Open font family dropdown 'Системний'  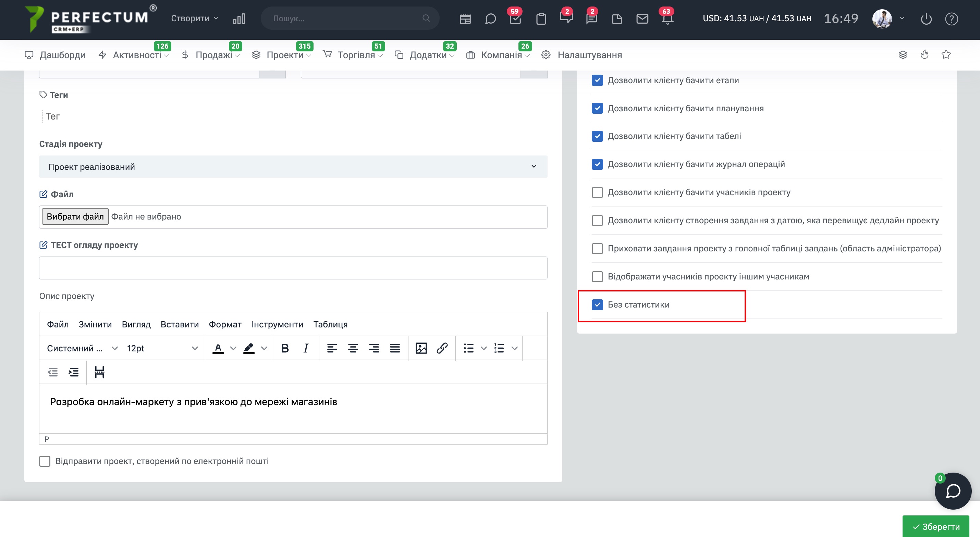tap(82, 348)
